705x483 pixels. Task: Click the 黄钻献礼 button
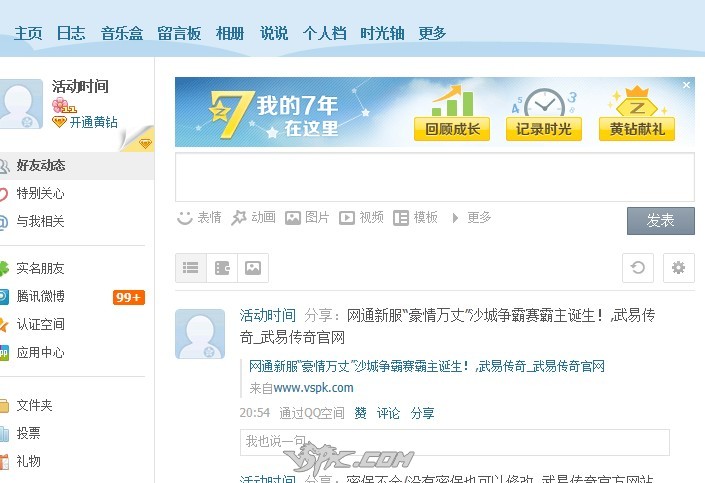click(637, 130)
